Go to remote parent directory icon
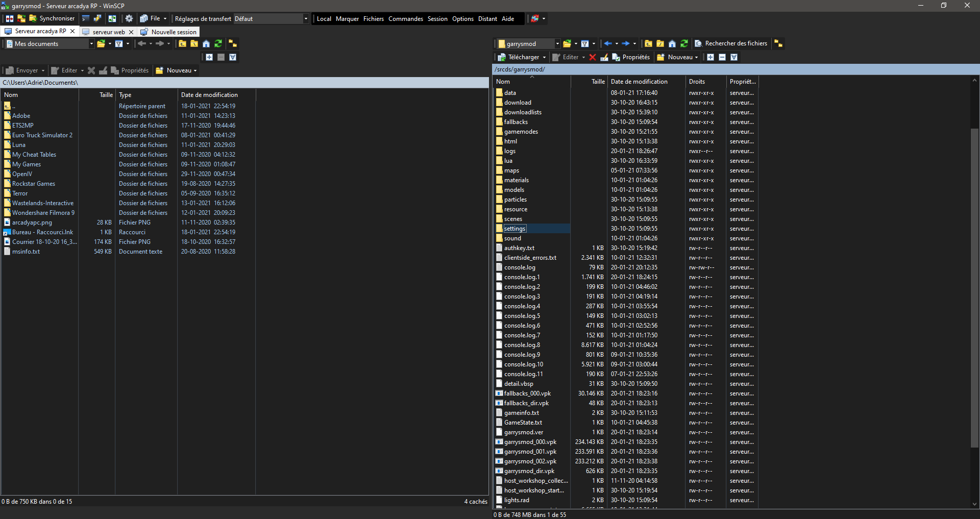Viewport: 980px width, 519px height. 648,44
